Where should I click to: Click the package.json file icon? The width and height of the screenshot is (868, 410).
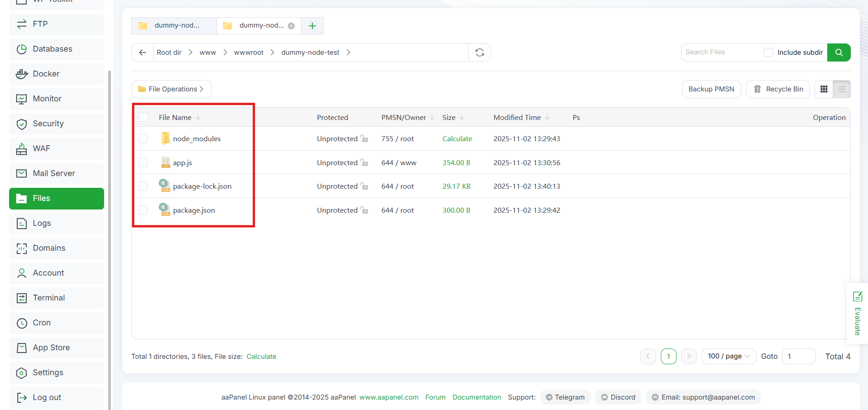click(165, 209)
